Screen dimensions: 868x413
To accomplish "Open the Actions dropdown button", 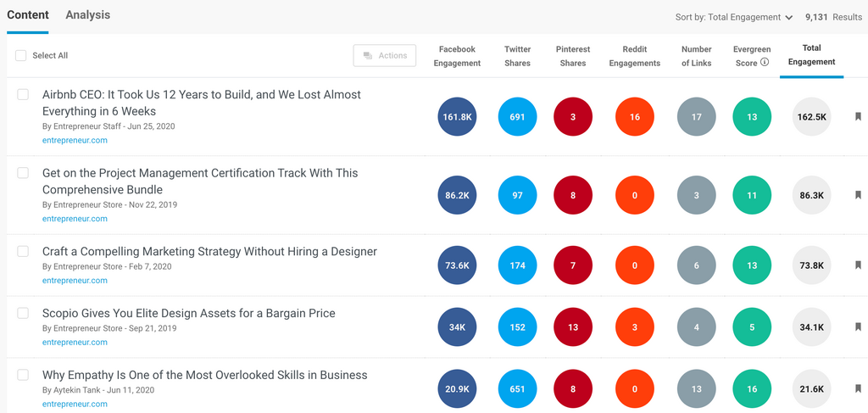I will [x=385, y=56].
